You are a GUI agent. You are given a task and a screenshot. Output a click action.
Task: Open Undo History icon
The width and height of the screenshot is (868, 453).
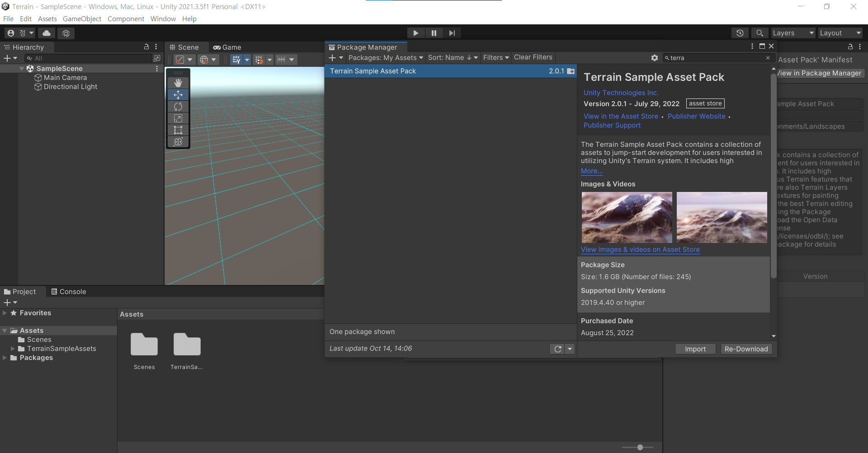coord(740,33)
